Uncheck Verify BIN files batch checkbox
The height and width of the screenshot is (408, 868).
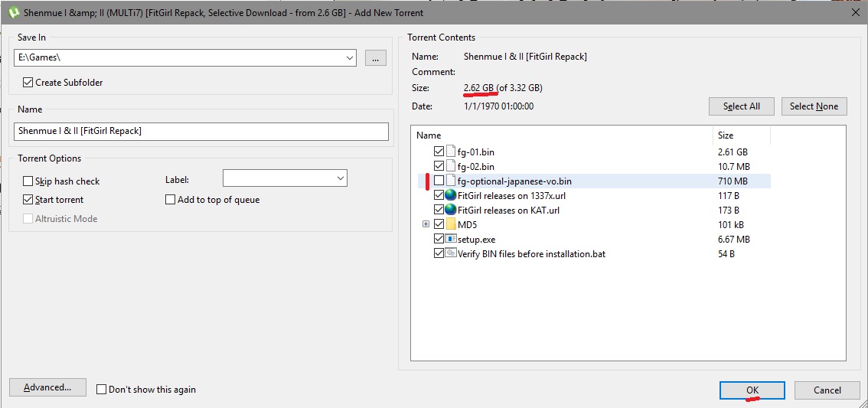tap(439, 253)
